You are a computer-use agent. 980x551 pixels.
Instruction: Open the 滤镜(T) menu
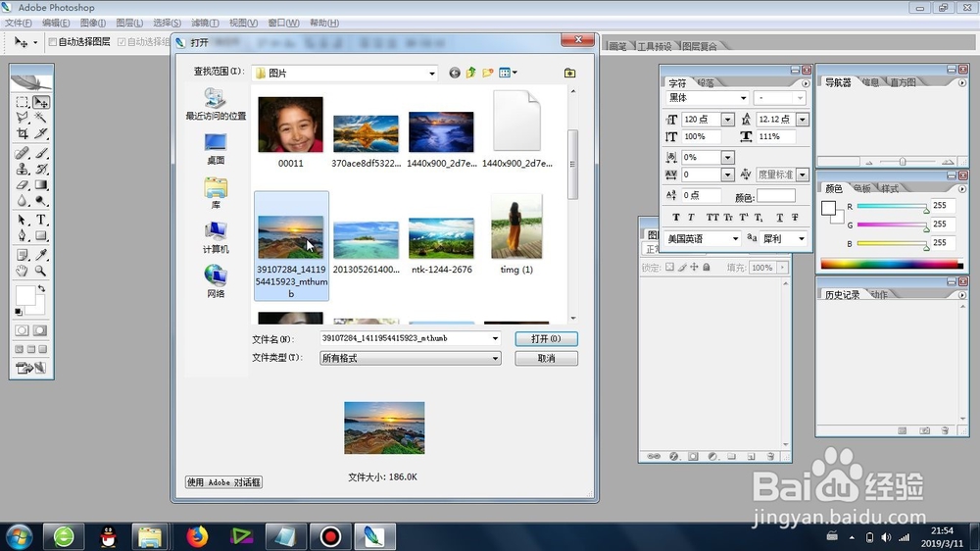[x=205, y=23]
